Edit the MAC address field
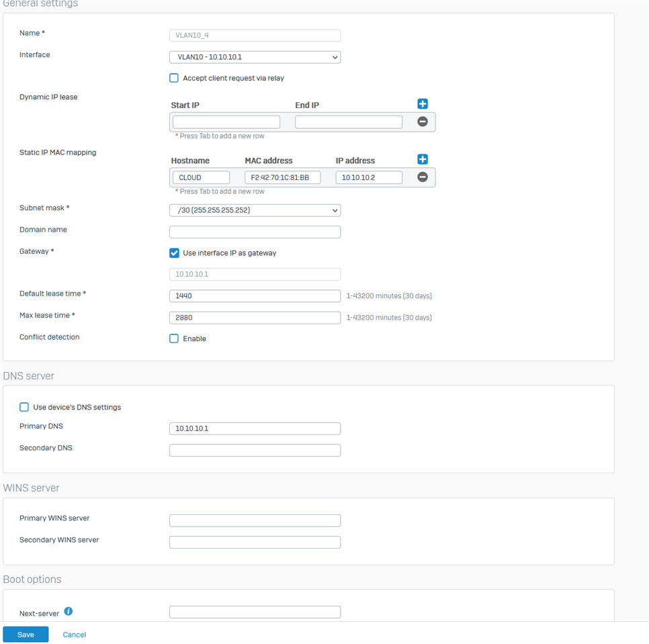 click(283, 177)
